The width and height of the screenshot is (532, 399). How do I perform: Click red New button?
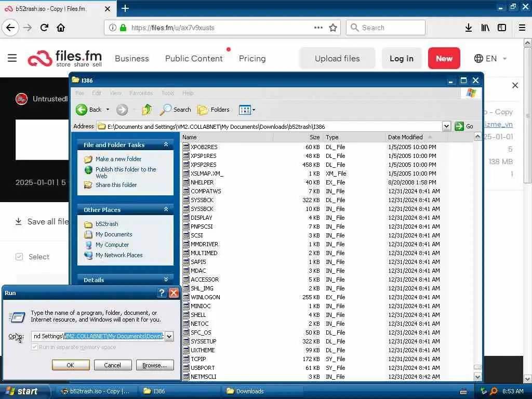point(444,58)
